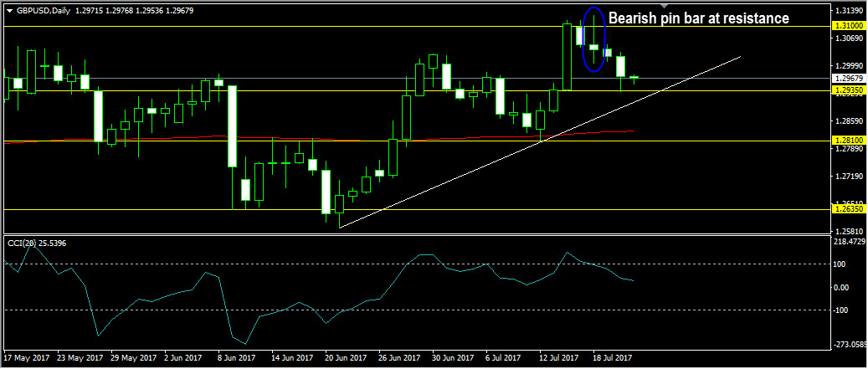868x369 pixels.
Task: Click the 30 Jun 2017 date label
Action: tap(454, 357)
